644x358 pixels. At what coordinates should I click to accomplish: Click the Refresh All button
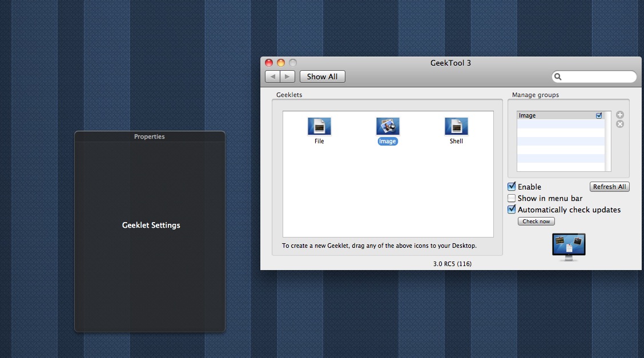610,187
